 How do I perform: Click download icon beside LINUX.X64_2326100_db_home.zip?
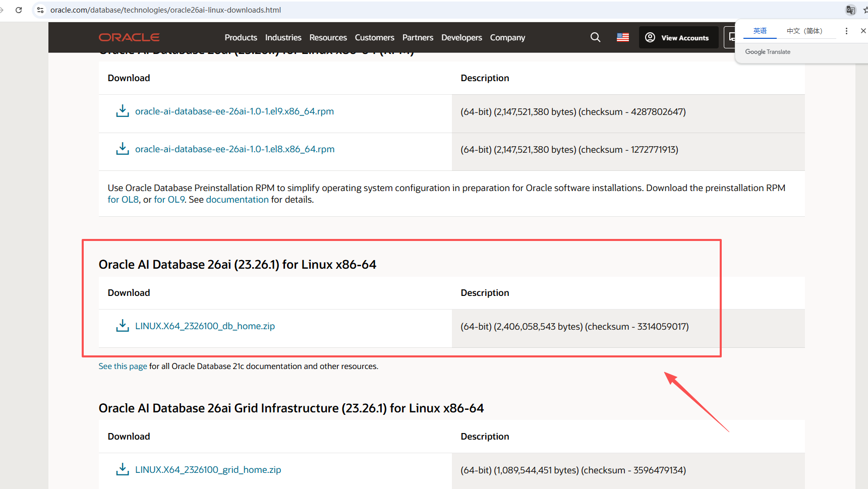click(x=123, y=326)
